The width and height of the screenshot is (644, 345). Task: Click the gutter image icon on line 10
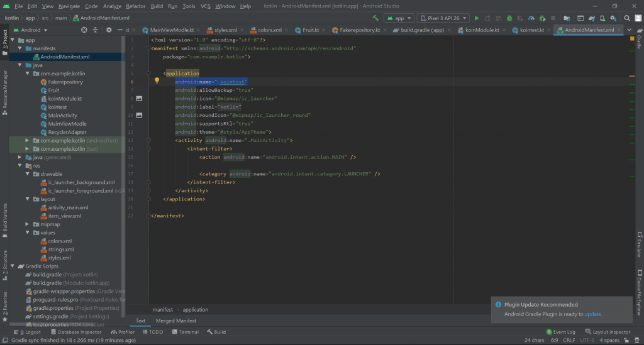139,115
